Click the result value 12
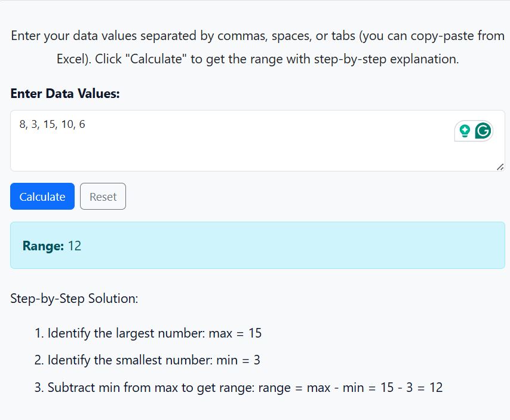The image size is (510, 420). click(75, 246)
